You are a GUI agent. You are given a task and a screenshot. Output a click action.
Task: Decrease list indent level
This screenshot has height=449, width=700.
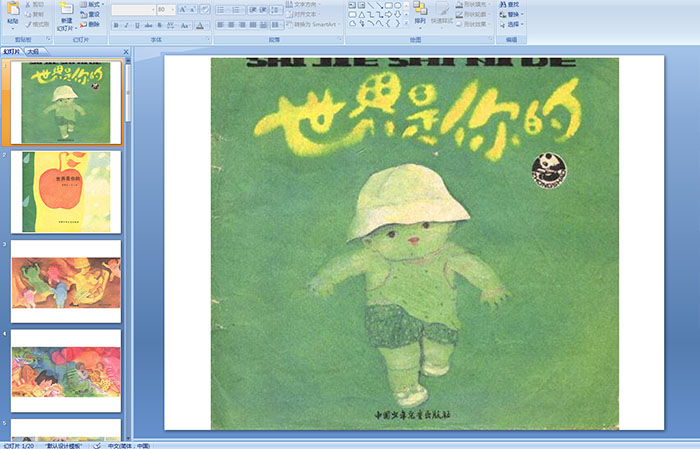pyautogui.click(x=253, y=9)
